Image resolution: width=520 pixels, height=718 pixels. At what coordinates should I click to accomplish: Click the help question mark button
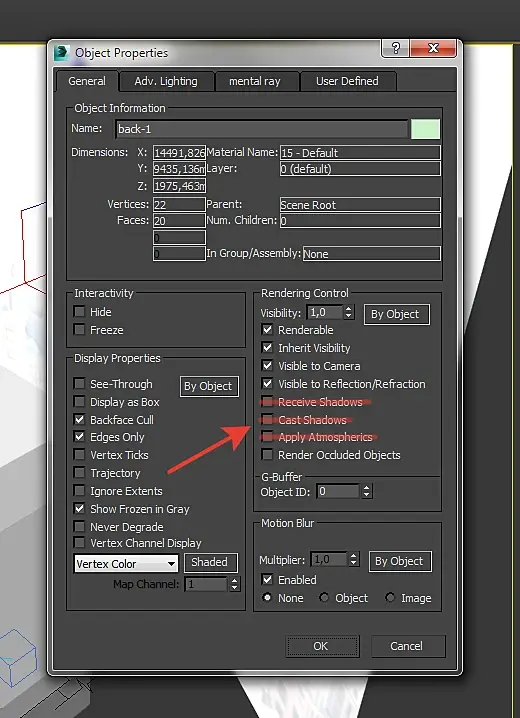396,48
